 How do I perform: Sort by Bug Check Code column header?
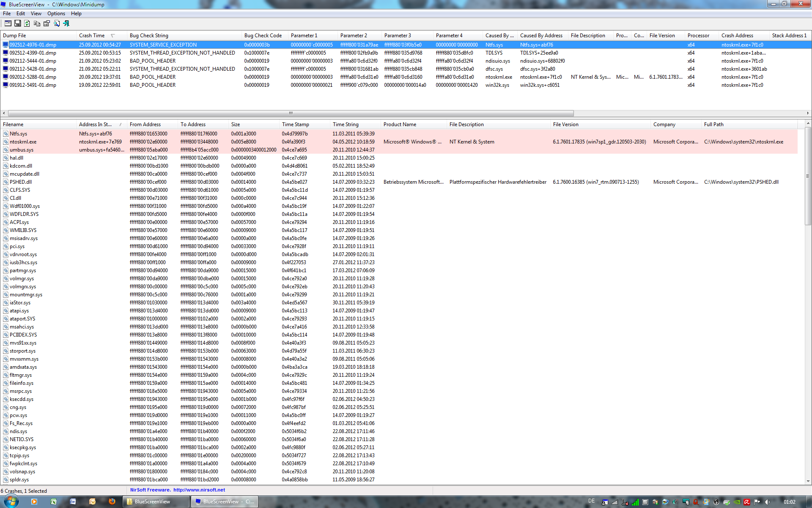coord(263,36)
